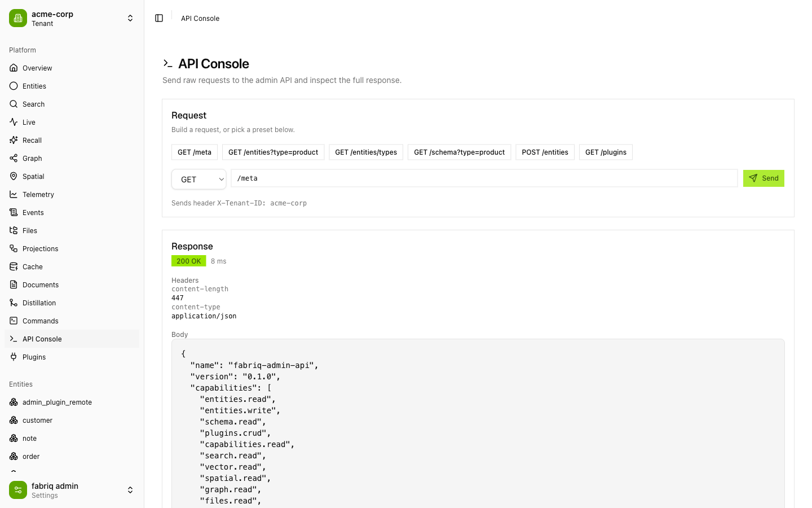Go to the Telemetry section

coord(72,194)
